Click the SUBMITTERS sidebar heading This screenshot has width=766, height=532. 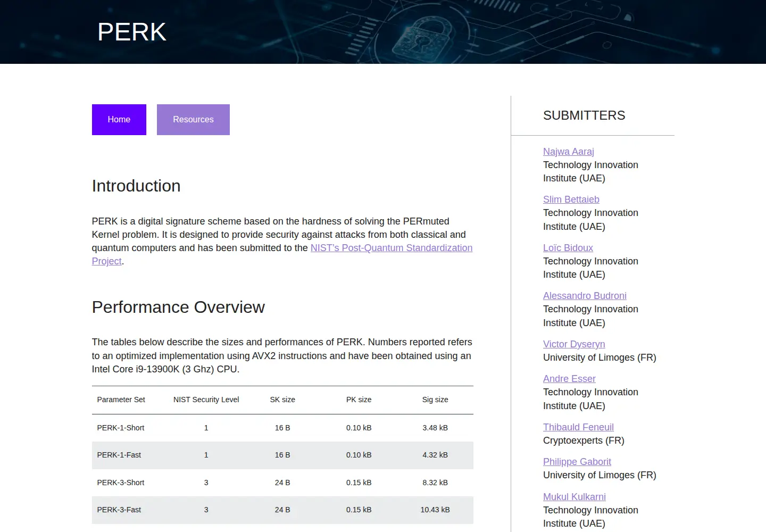[x=584, y=115]
